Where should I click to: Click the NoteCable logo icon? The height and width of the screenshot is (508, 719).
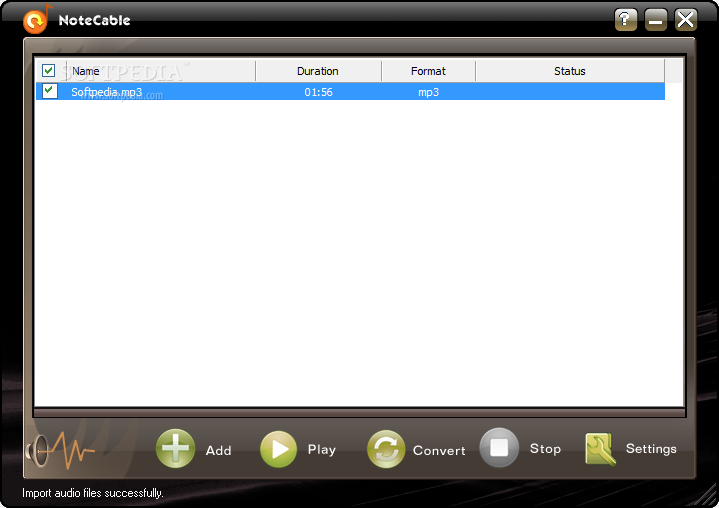coord(37,20)
